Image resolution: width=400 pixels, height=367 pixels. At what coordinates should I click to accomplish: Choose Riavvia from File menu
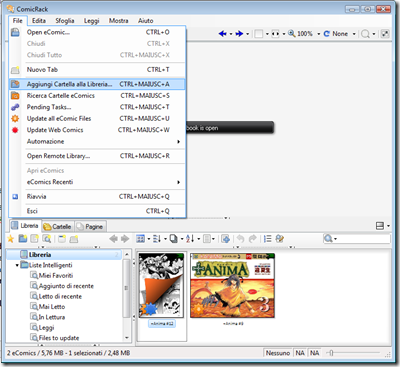[97, 197]
